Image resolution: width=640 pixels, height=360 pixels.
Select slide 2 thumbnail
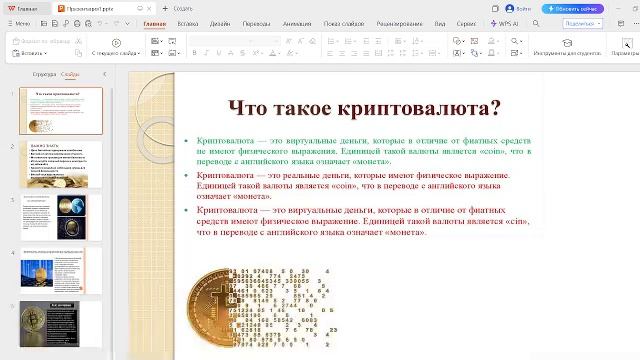61,164
